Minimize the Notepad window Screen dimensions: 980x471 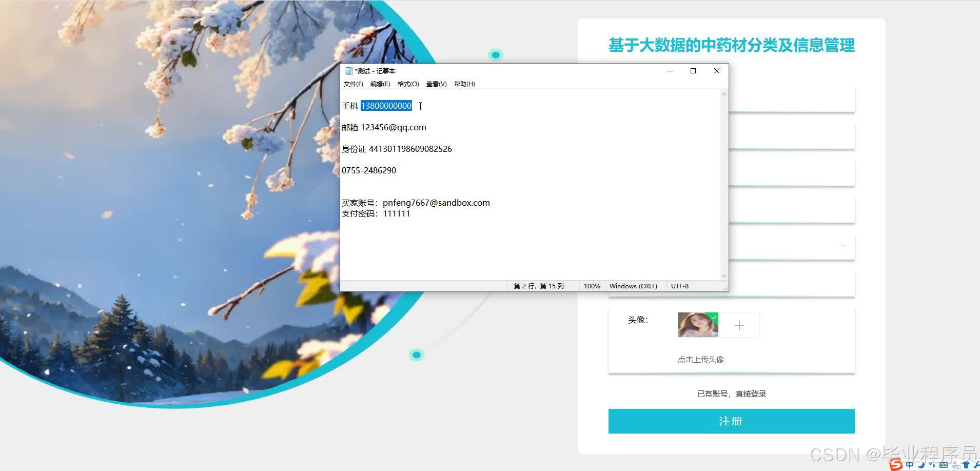(670, 71)
